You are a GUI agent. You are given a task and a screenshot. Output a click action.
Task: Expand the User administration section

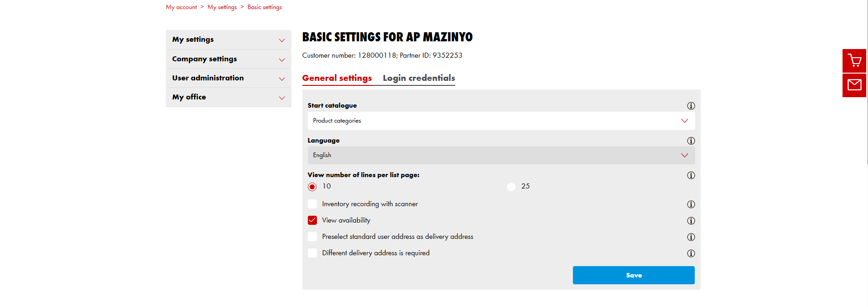click(x=228, y=78)
